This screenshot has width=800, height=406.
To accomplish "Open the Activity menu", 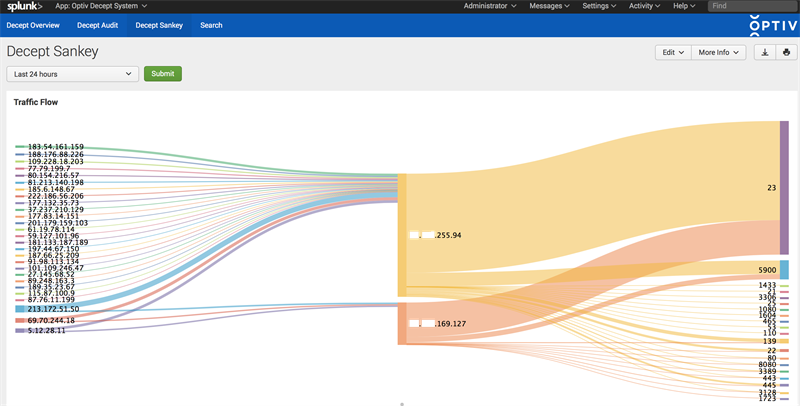I will 653,6.
